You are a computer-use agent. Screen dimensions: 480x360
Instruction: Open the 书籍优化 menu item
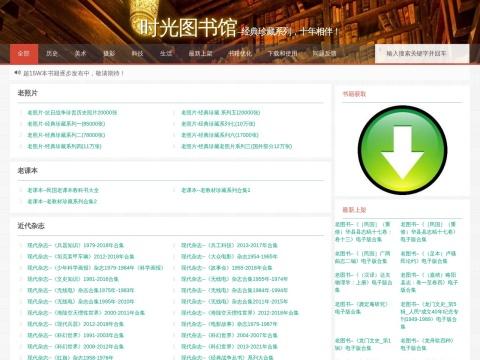[240, 53]
